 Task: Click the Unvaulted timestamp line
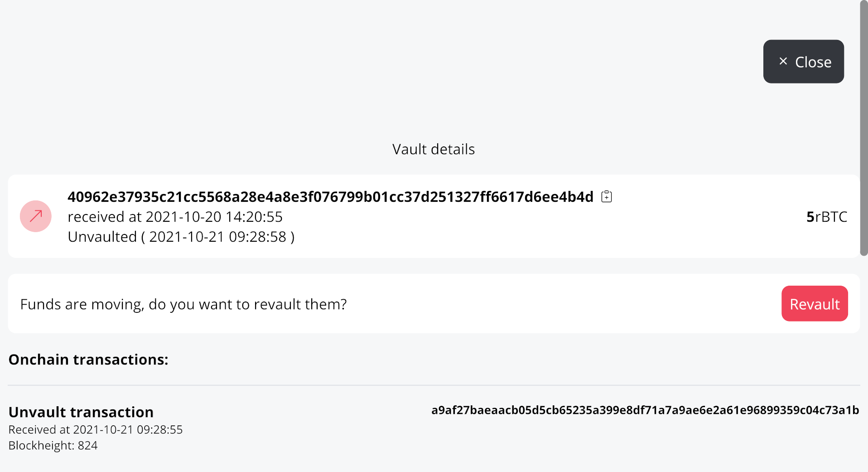point(181,236)
